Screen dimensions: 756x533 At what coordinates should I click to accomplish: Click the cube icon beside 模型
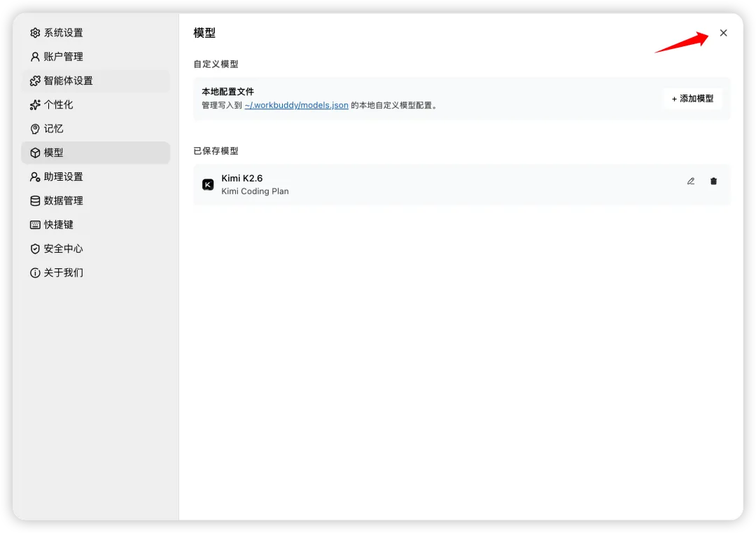35,153
